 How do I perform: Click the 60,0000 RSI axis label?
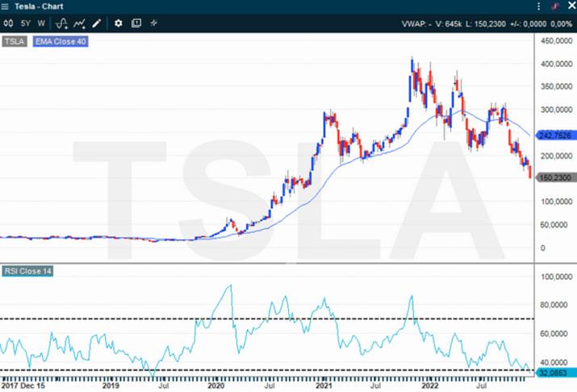[x=554, y=334]
